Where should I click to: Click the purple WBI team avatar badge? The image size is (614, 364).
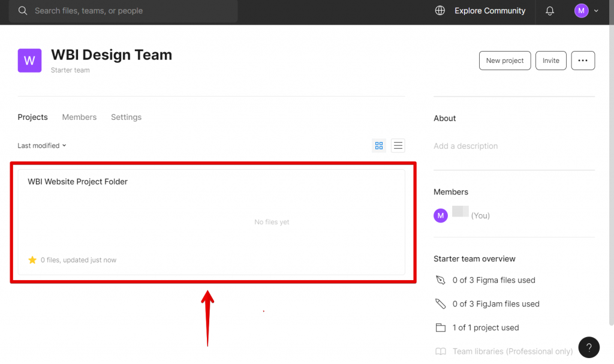pos(29,61)
